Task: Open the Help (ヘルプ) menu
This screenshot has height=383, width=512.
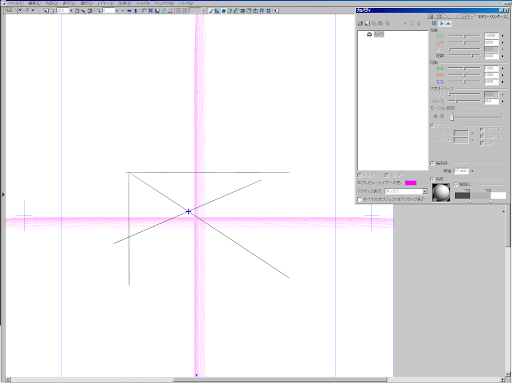Action: coord(186,3)
